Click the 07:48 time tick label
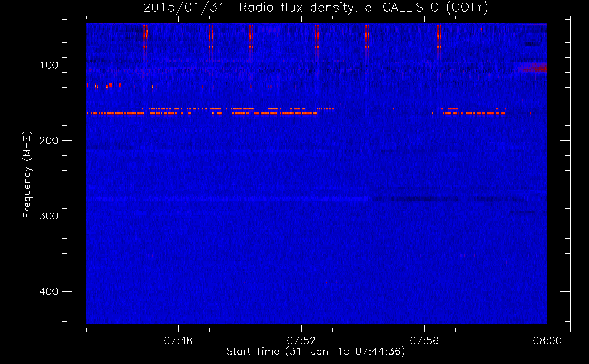Image resolution: width=589 pixels, height=364 pixels. coord(178,341)
